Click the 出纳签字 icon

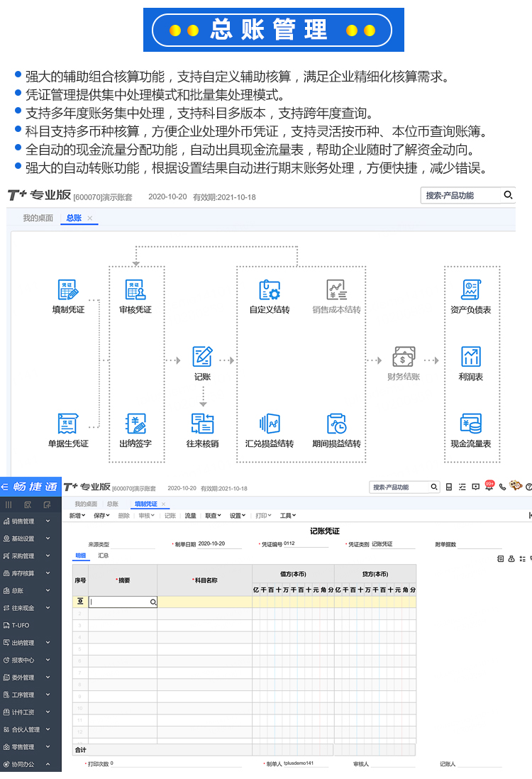(x=135, y=424)
